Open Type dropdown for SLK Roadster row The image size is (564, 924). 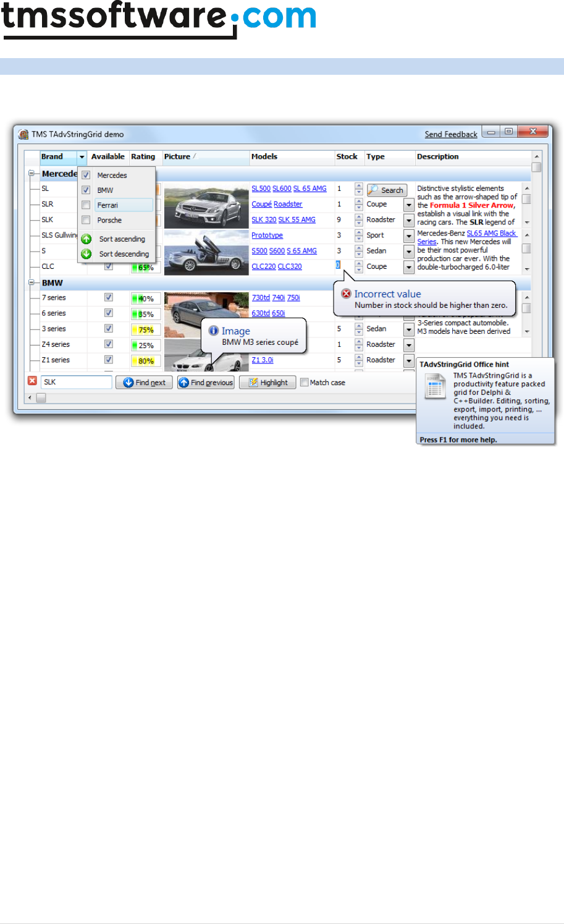[408, 220]
